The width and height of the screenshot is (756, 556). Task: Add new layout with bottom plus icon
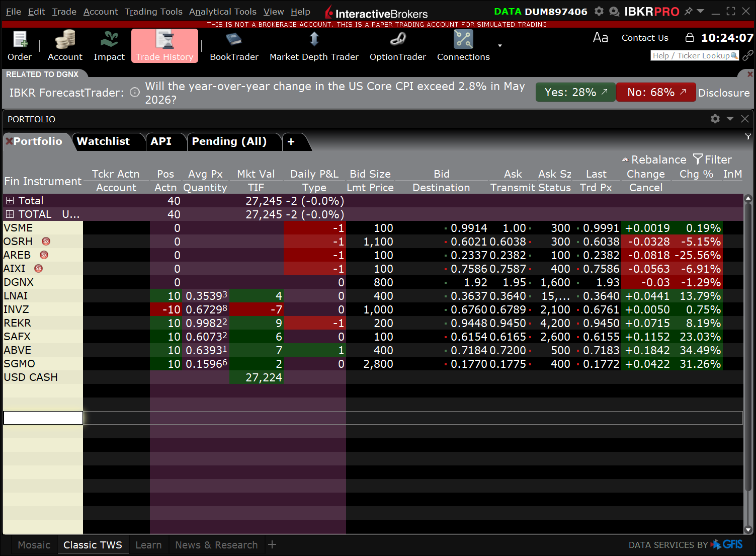pyautogui.click(x=272, y=544)
